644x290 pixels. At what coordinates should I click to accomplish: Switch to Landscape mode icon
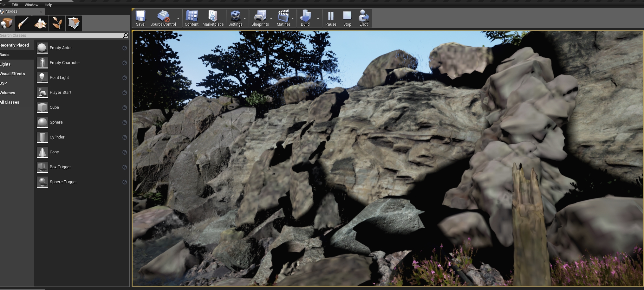point(40,23)
